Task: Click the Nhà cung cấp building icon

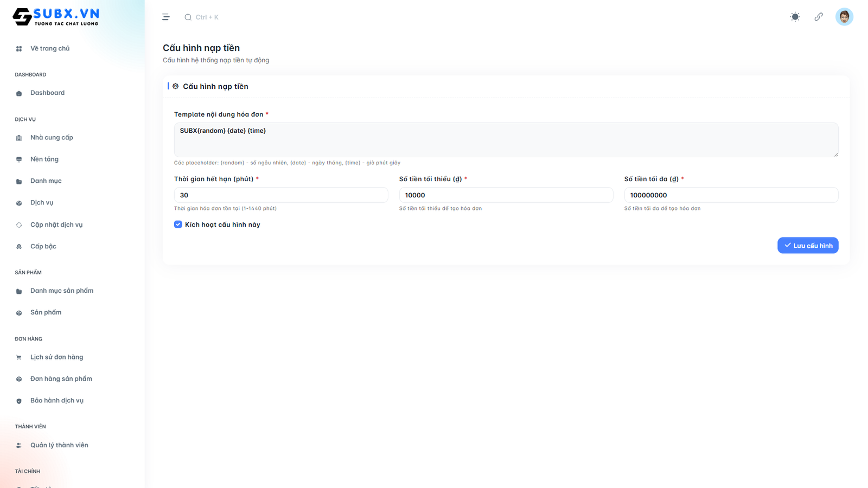Action: pyautogui.click(x=19, y=138)
